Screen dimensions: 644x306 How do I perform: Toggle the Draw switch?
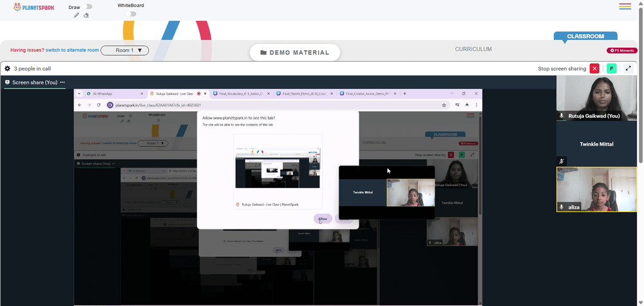point(87,6)
